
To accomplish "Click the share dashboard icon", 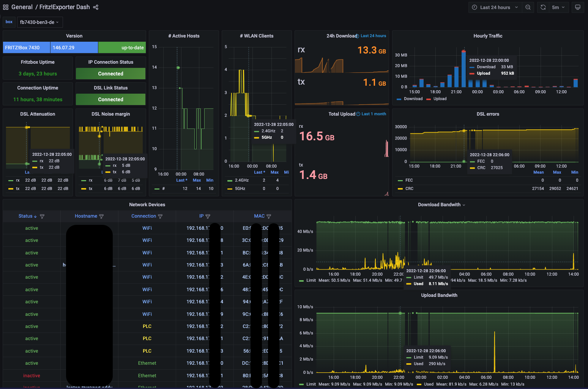I will pyautogui.click(x=96, y=7).
